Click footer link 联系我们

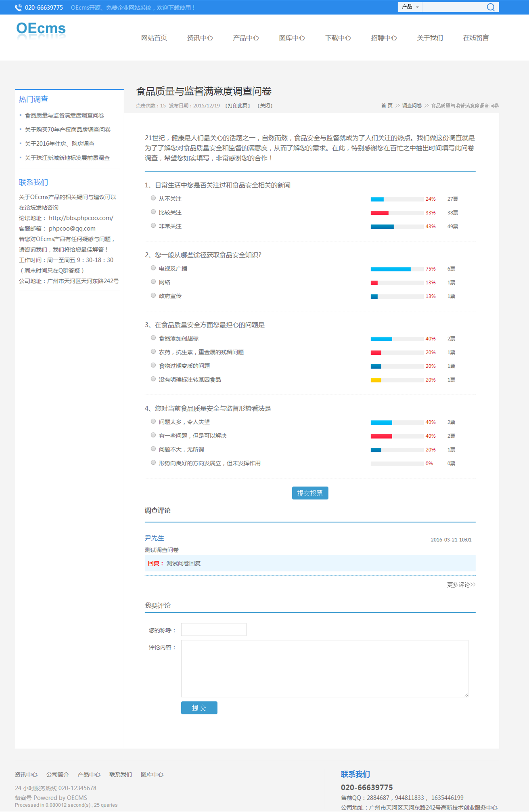click(x=121, y=774)
